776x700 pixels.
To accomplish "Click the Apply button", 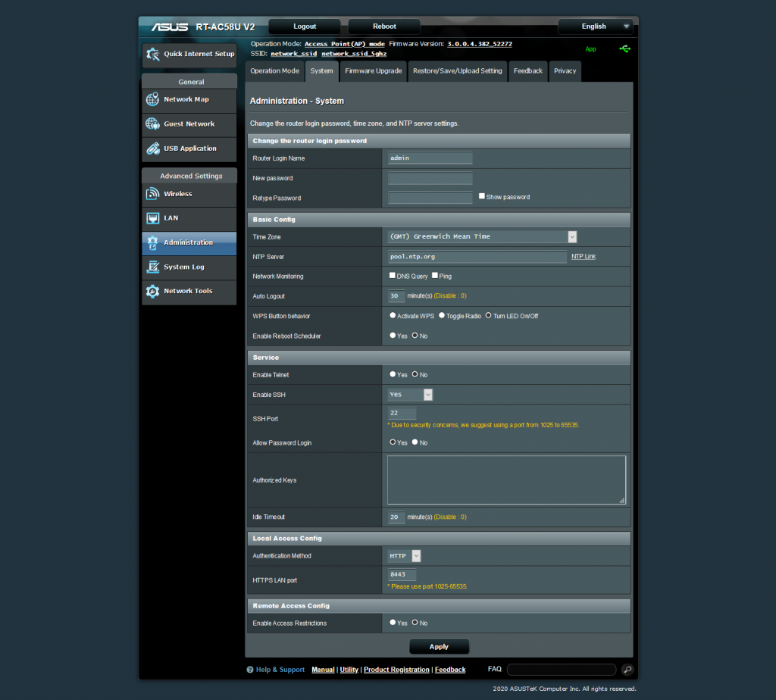I will pyautogui.click(x=439, y=646).
